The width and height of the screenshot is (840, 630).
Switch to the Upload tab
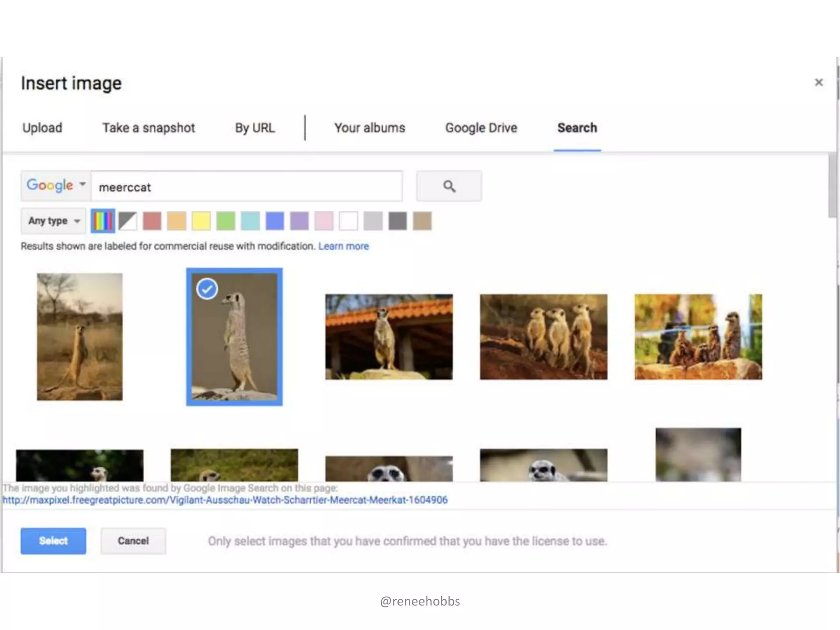(42, 128)
